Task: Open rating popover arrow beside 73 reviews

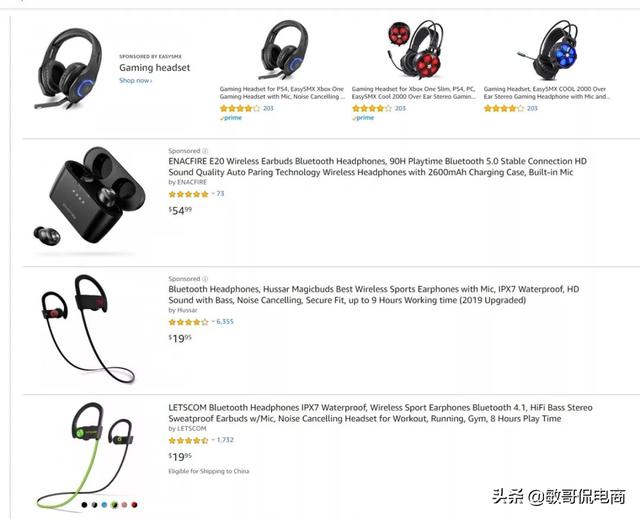Action: point(213,194)
